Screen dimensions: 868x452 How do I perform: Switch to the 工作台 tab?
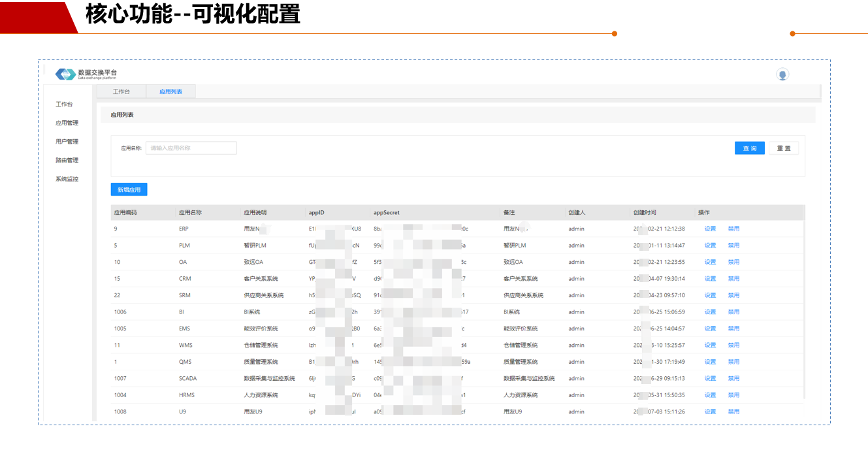[121, 92]
